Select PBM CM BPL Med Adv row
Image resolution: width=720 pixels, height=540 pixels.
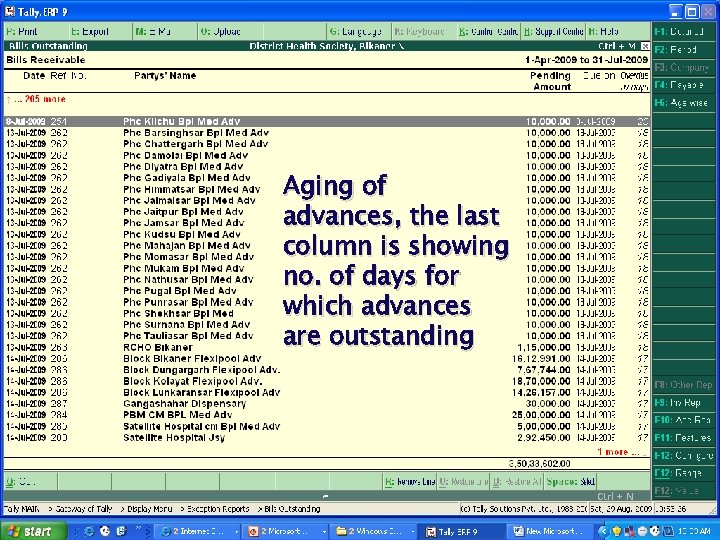(x=326, y=415)
